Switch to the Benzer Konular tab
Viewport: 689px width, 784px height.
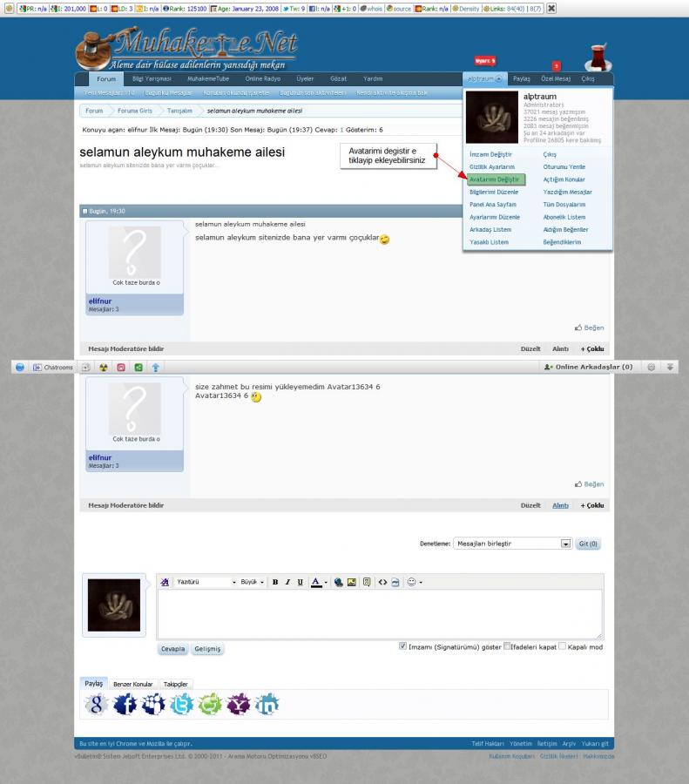tap(132, 685)
